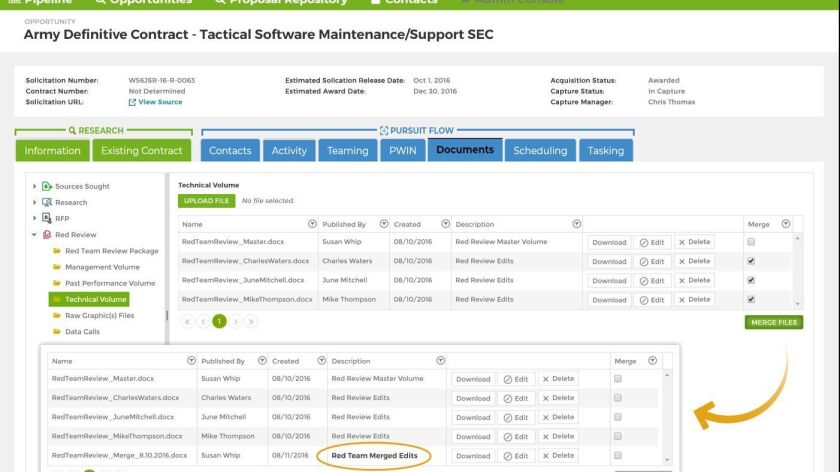Edit the RedTeamReview_Merge_8.10.2016.docx entry

pyautogui.click(x=516, y=456)
